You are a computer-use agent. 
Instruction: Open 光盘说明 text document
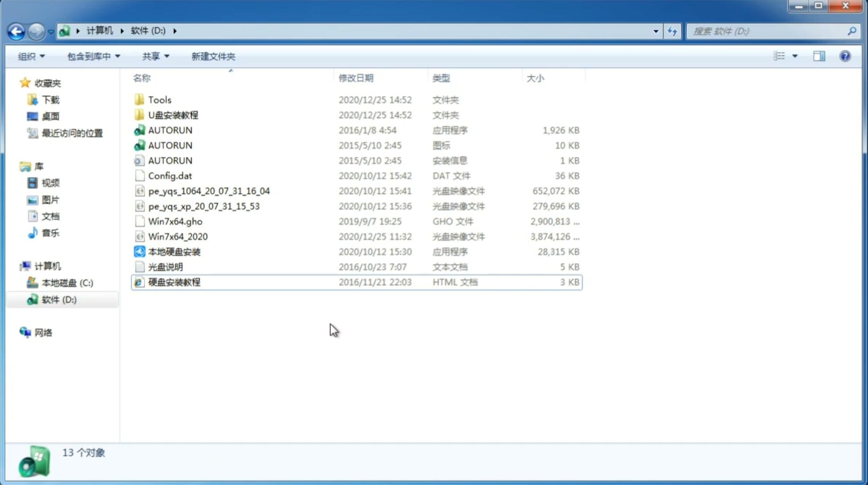[x=165, y=266]
